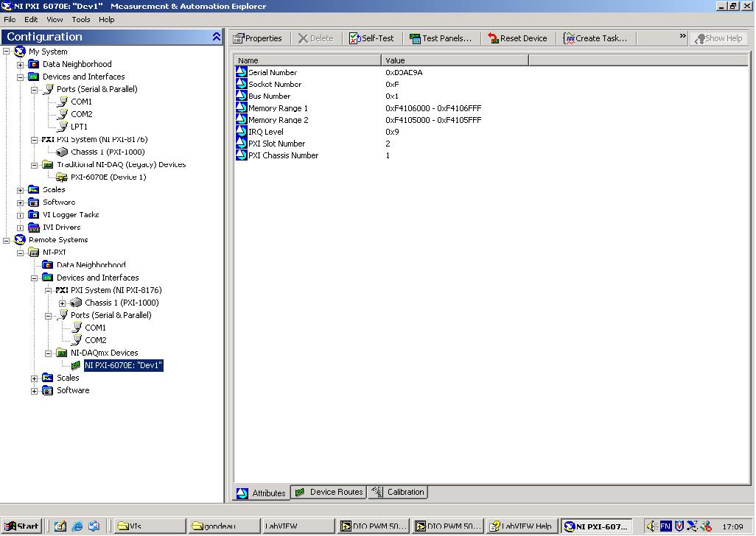Open the Tools menu
The width and height of the screenshot is (756, 536).
pos(80,19)
